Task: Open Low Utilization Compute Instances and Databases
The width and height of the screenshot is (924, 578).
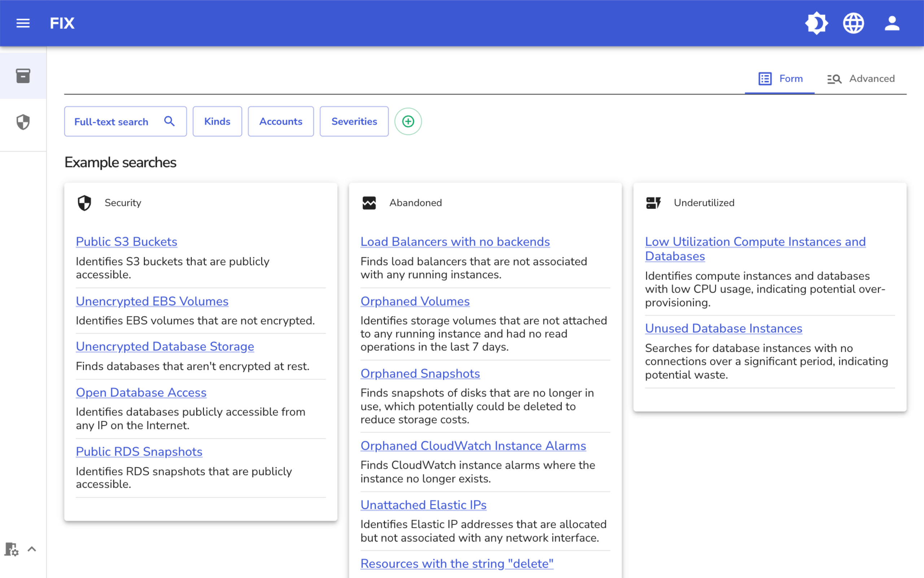Action: pyautogui.click(x=755, y=249)
